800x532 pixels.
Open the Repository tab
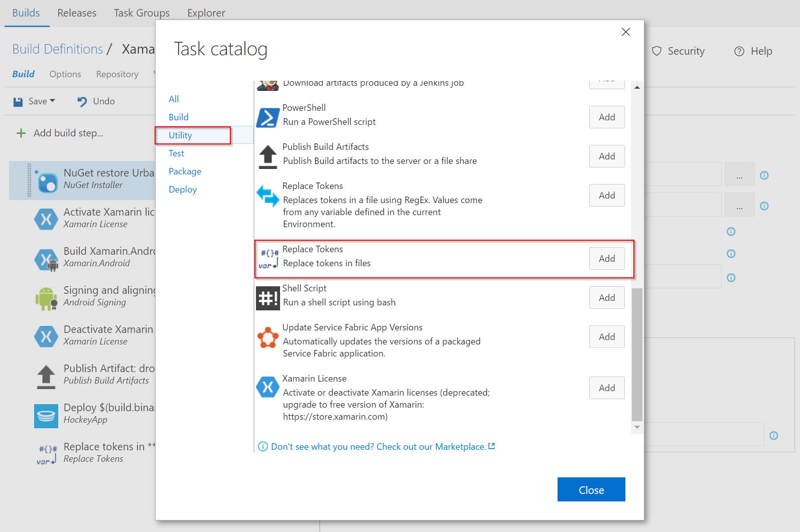(x=117, y=74)
